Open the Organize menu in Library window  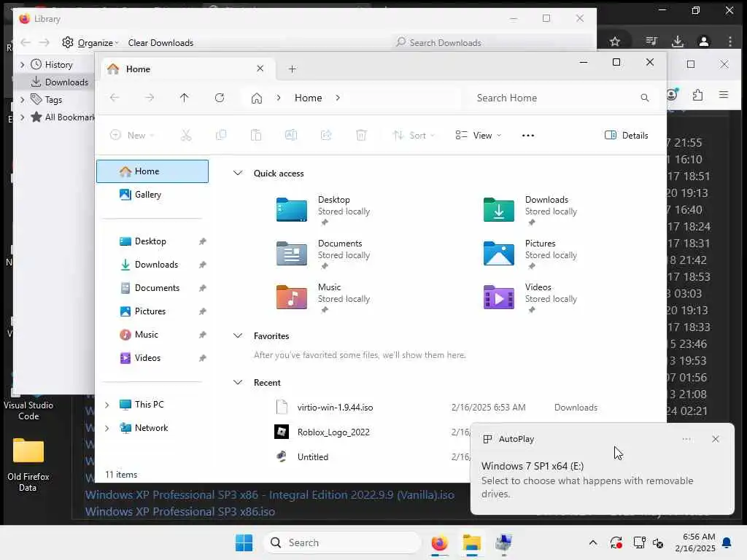[90, 42]
